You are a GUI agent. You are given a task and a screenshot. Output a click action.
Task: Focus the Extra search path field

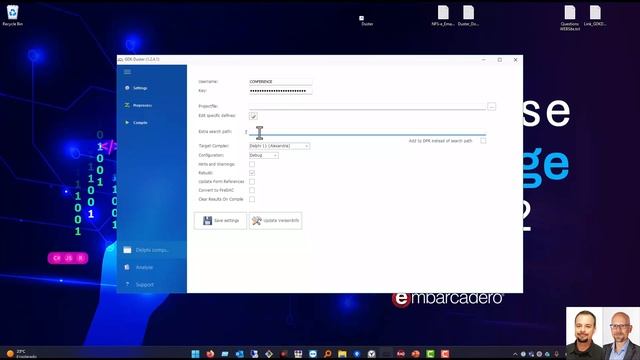(x=367, y=131)
